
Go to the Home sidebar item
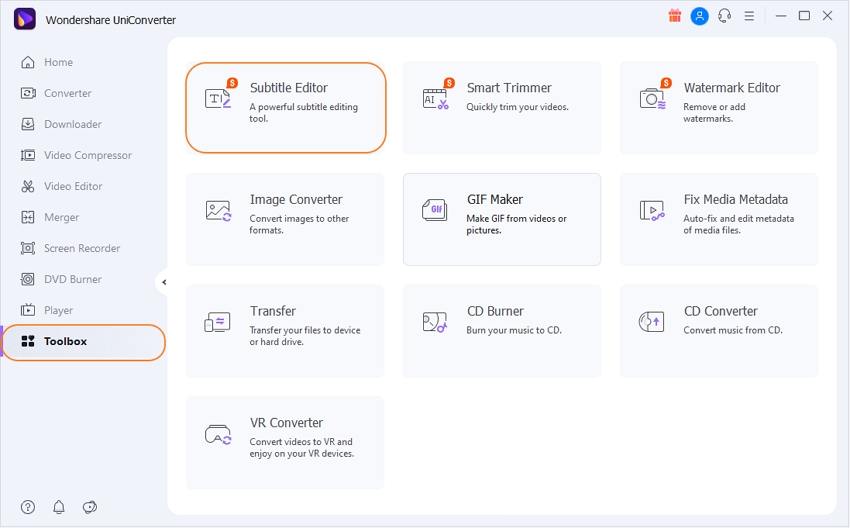[x=58, y=62]
